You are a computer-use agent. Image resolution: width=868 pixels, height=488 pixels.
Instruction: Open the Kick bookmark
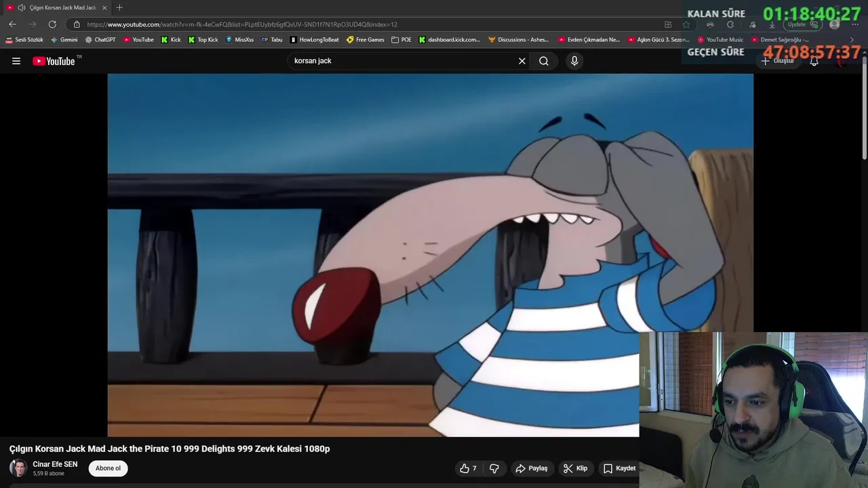[171, 40]
